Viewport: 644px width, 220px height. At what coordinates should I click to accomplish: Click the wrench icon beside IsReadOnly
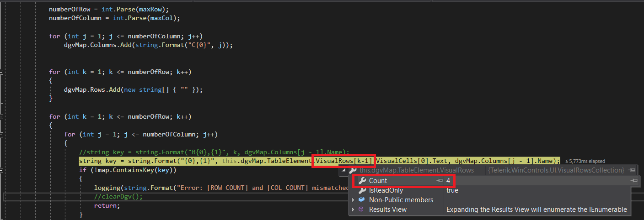coord(362,190)
